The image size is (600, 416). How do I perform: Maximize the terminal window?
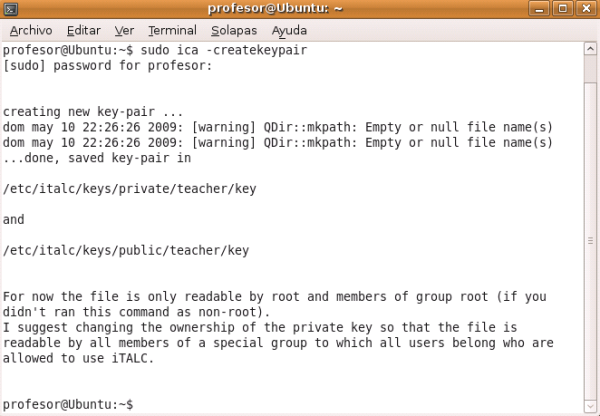coord(563,9)
